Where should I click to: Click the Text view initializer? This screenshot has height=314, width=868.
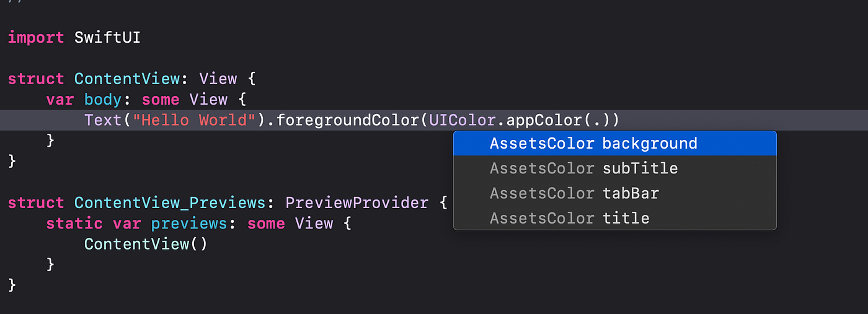[x=103, y=120]
